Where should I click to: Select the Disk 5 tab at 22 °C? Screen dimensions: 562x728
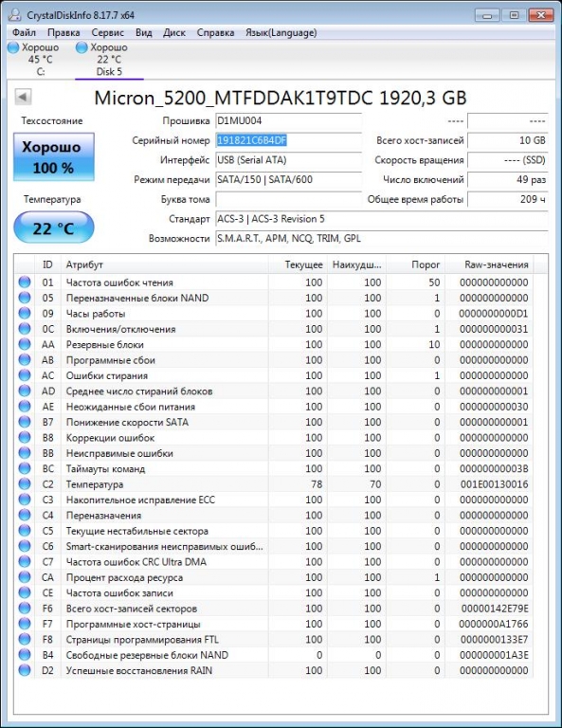coord(109,60)
